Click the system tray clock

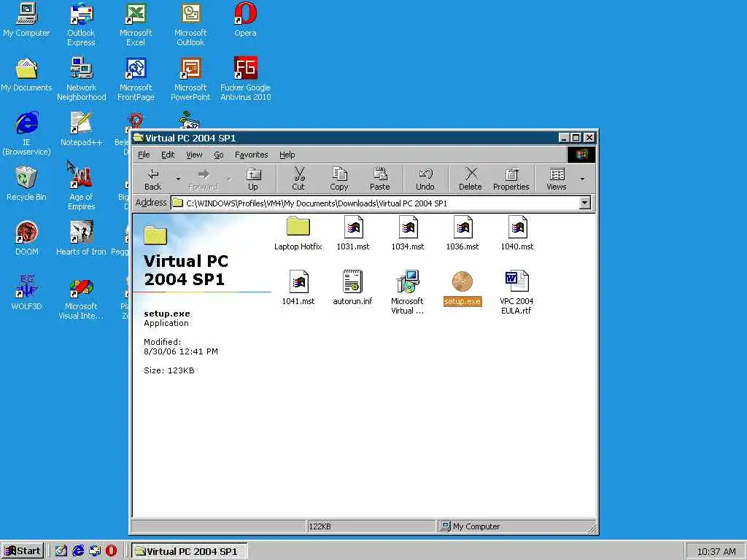[x=716, y=551]
